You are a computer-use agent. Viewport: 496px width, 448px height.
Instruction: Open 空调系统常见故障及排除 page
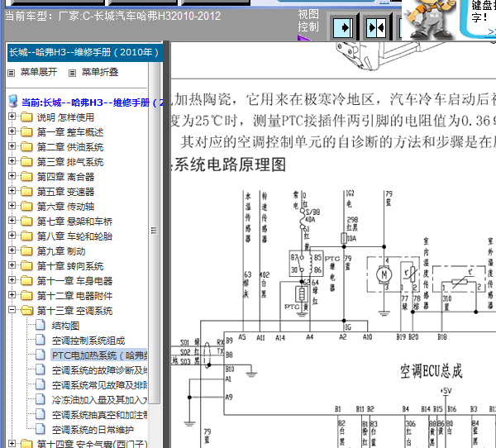[x=100, y=385]
